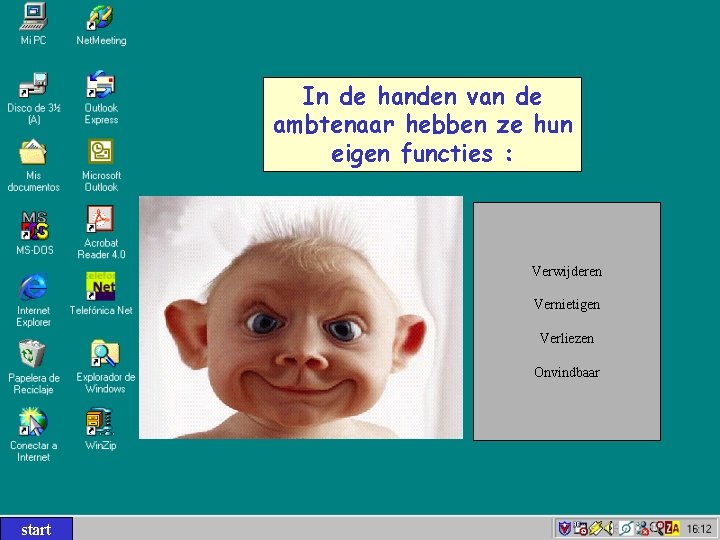Click the baby face picture

coord(301,317)
